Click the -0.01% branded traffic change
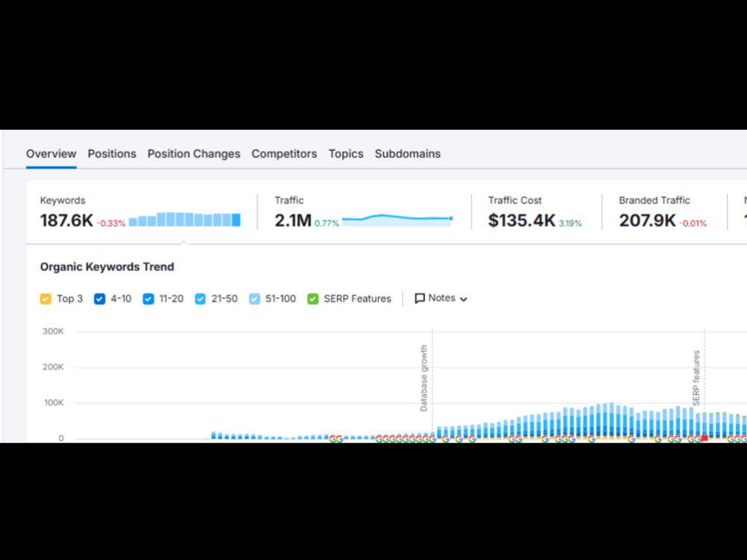This screenshot has width=747, height=560. pyautogui.click(x=692, y=223)
